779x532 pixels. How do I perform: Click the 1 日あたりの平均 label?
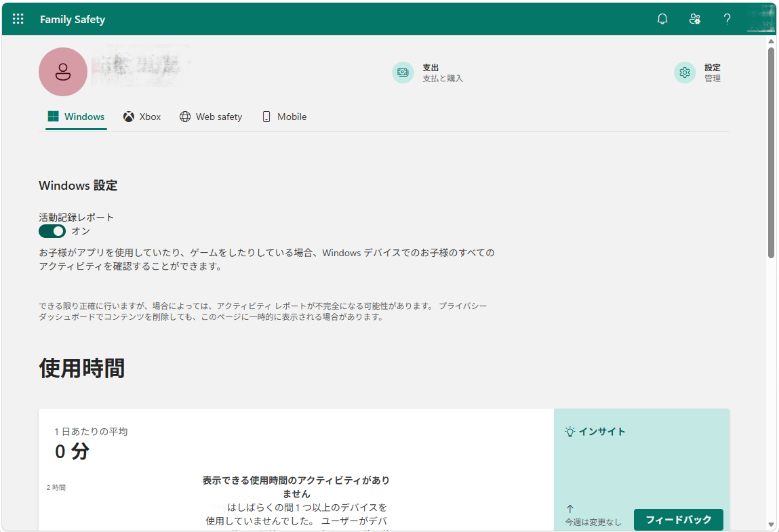pos(91,432)
